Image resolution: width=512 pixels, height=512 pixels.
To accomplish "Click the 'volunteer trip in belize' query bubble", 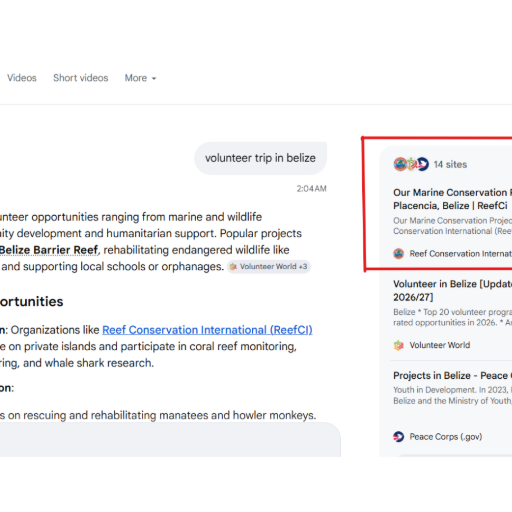I will tap(260, 158).
